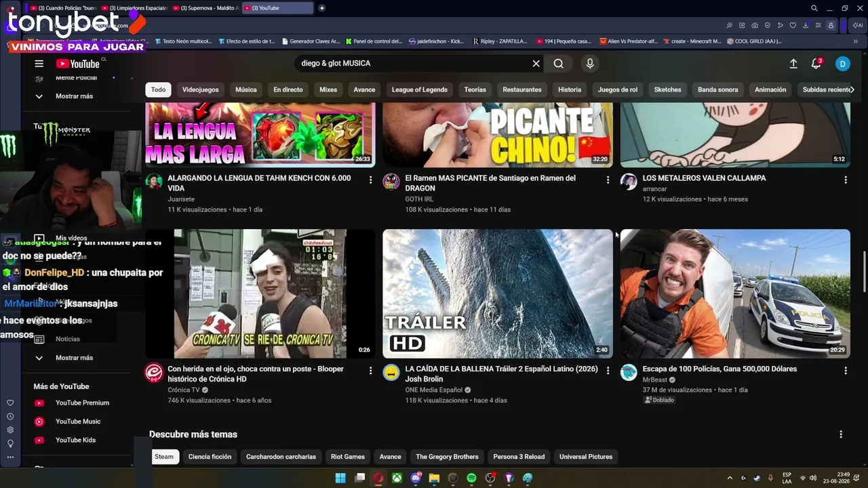Select the 'Todo' filter chip
Viewport: 868px width, 488px height.
click(158, 89)
